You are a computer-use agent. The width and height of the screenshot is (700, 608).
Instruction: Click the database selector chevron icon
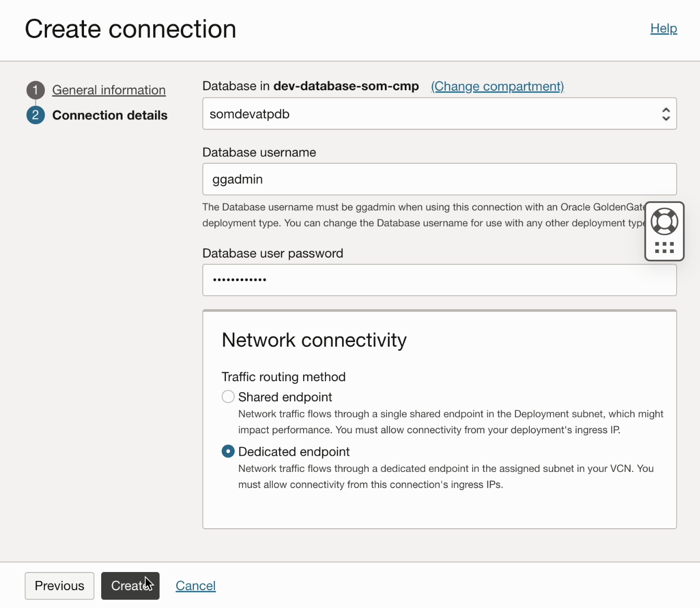click(x=666, y=114)
